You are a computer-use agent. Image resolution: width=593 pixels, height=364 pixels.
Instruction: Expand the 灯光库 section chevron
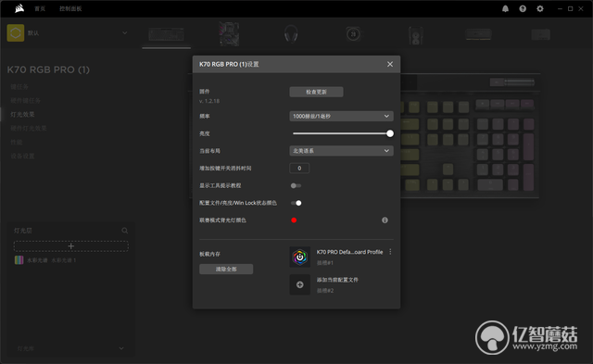pos(121,348)
